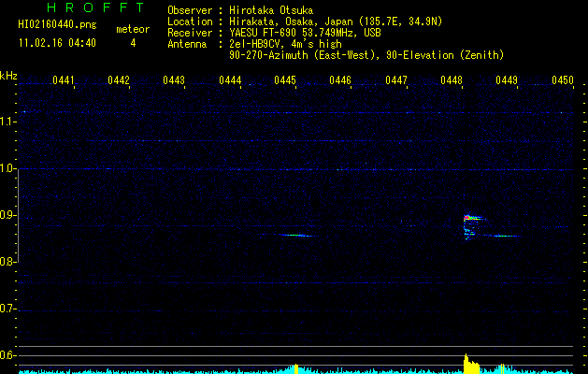The height and width of the screenshot is (374, 588).
Task: Click the HROFFT title text
Action: (x=96, y=7)
